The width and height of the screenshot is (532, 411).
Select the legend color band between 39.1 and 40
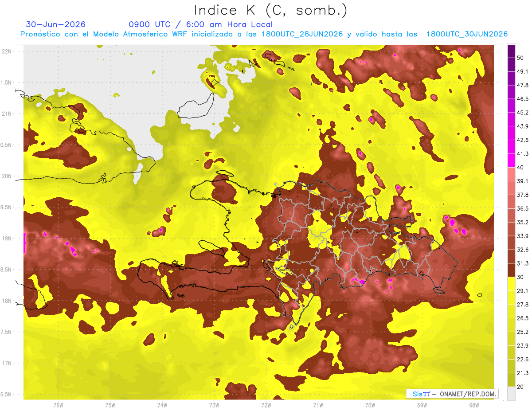pos(511,174)
